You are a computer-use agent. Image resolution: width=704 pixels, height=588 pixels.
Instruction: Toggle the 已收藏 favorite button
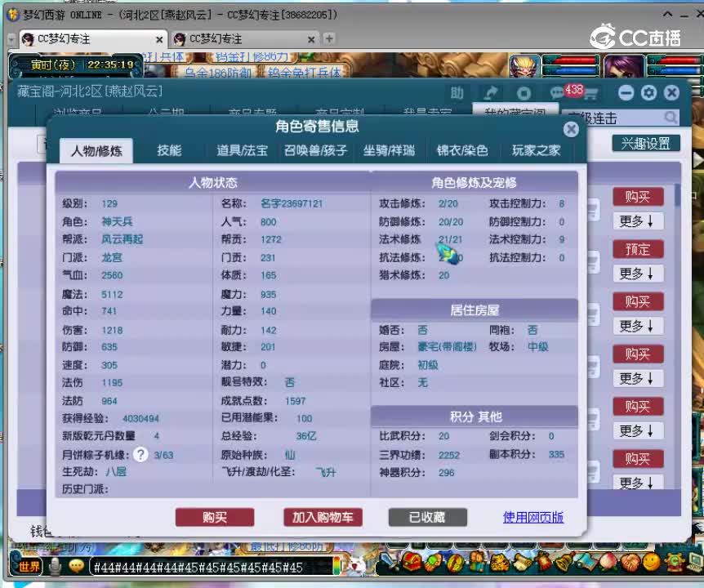(x=427, y=518)
